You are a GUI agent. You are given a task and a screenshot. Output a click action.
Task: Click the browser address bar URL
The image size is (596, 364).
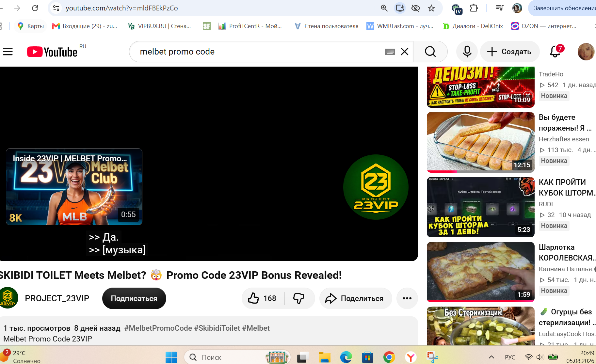click(122, 8)
